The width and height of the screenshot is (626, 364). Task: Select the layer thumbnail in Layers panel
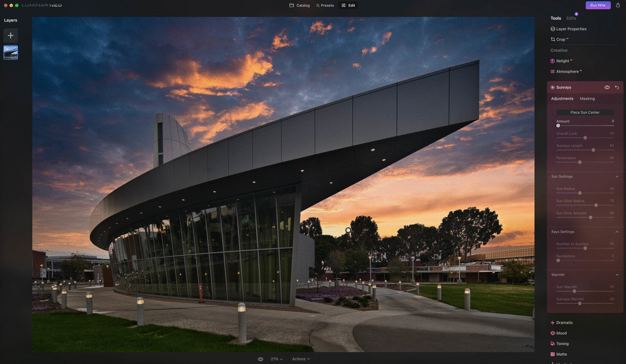[10, 53]
